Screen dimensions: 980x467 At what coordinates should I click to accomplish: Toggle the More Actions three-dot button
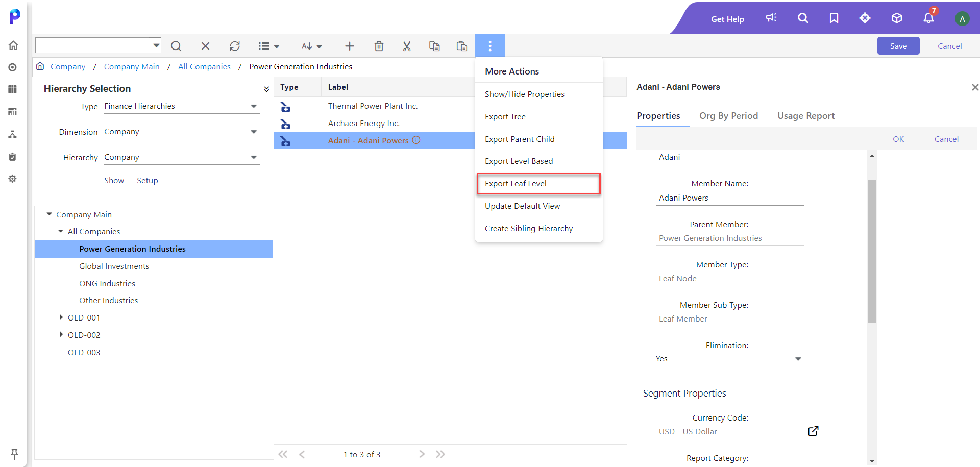point(490,46)
